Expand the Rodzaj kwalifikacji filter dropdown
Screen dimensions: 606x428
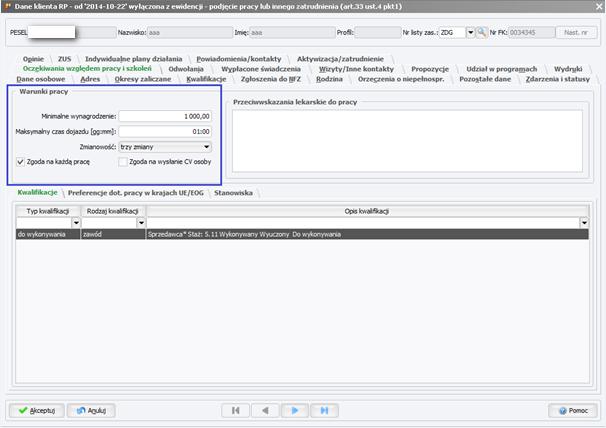point(141,223)
